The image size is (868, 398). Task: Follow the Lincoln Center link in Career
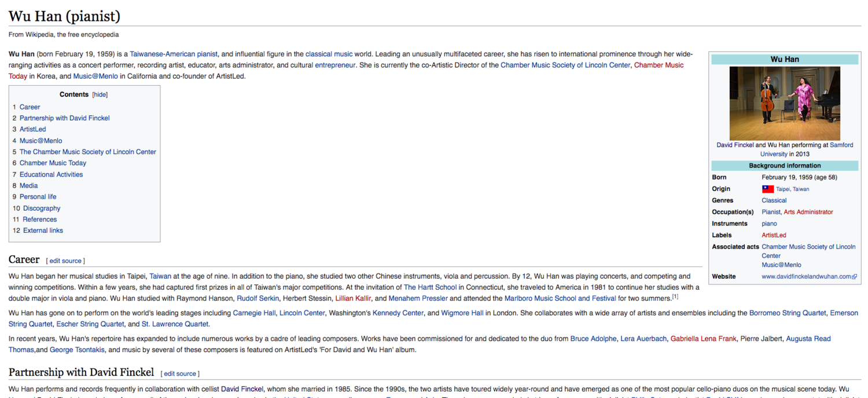(x=302, y=313)
